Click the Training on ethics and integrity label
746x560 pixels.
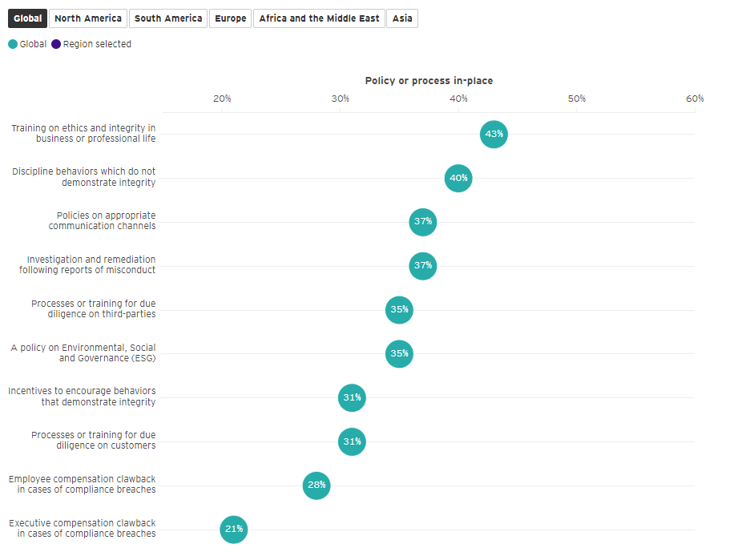click(x=83, y=133)
